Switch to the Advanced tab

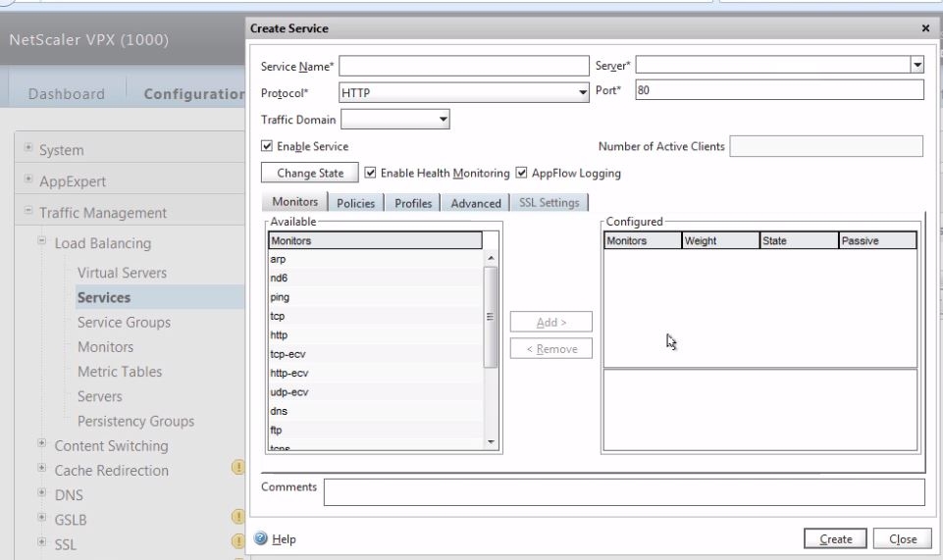point(476,203)
